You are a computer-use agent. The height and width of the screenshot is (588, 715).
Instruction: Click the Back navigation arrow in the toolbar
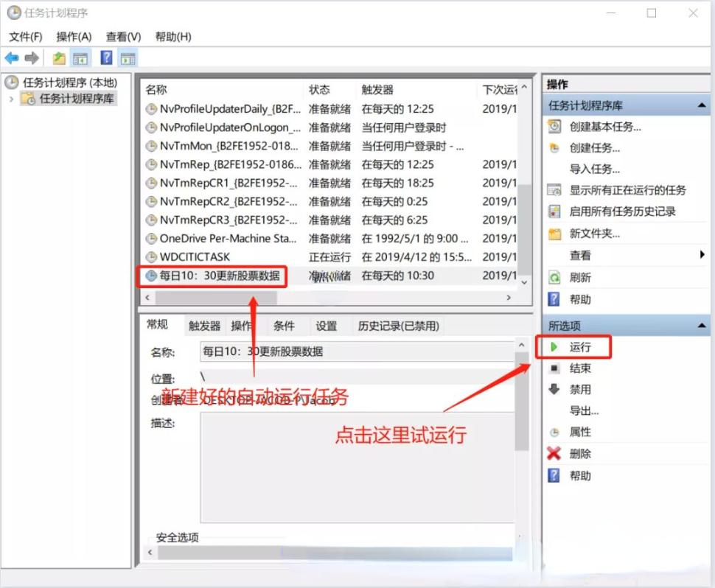[13, 57]
